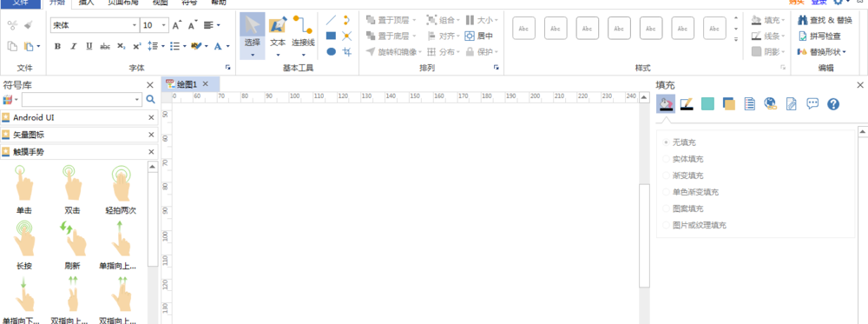Apply strikethrough formatting
The image size is (868, 324).
105,47
